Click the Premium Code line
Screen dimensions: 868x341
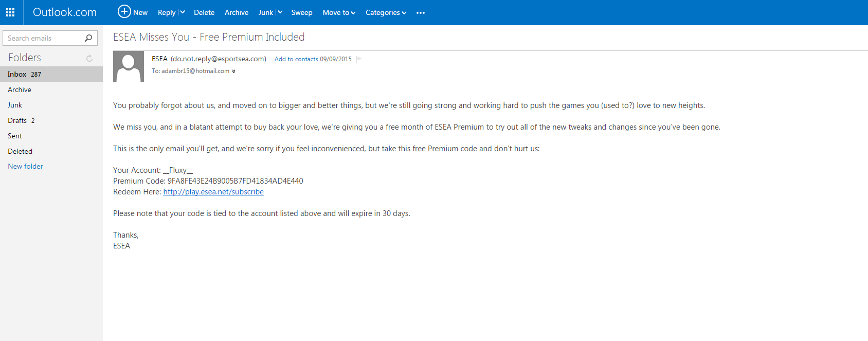pyautogui.click(x=208, y=181)
